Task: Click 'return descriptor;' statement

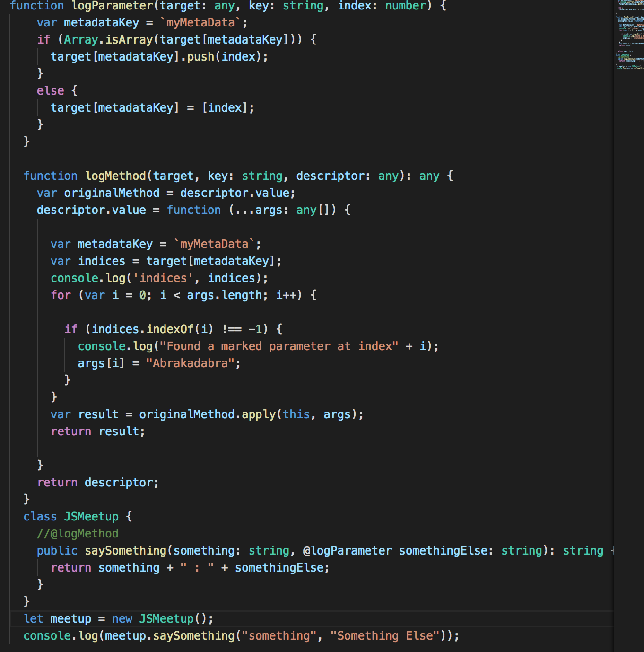Action: (98, 483)
